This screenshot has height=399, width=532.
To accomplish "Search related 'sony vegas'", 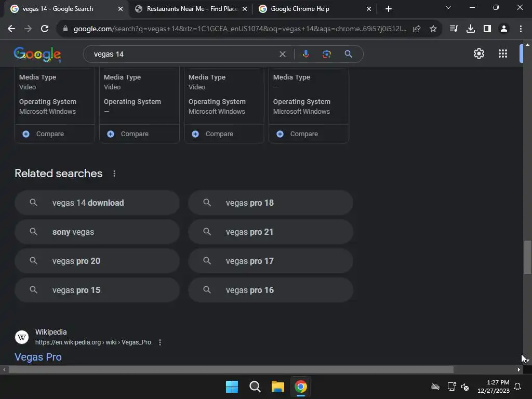I will (x=97, y=232).
